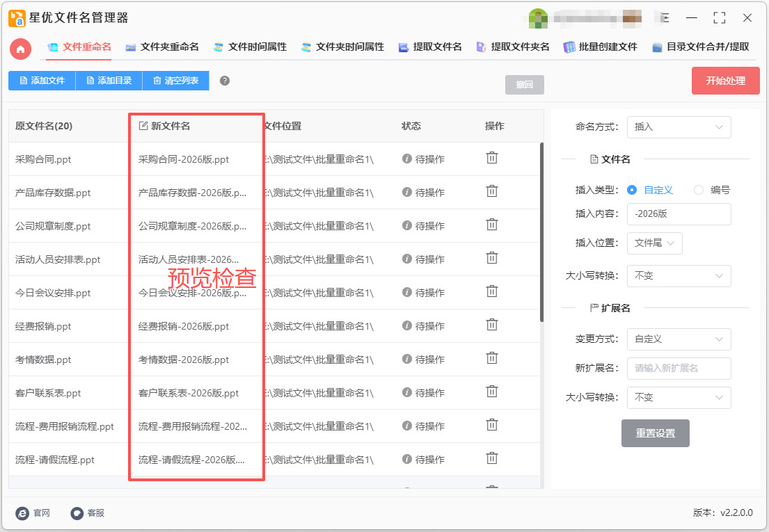Switch to the 文件夹重命名 tab
The width and height of the screenshot is (769, 532).
click(162, 47)
